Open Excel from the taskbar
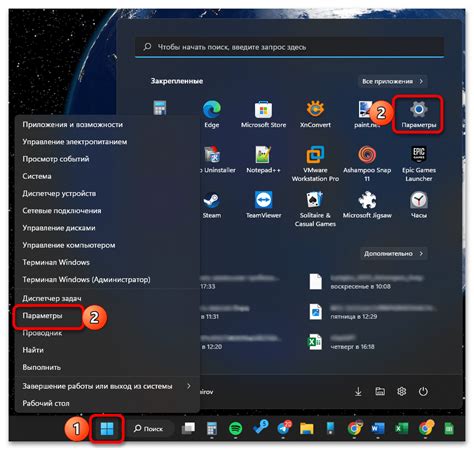474x450 pixels. (401, 428)
